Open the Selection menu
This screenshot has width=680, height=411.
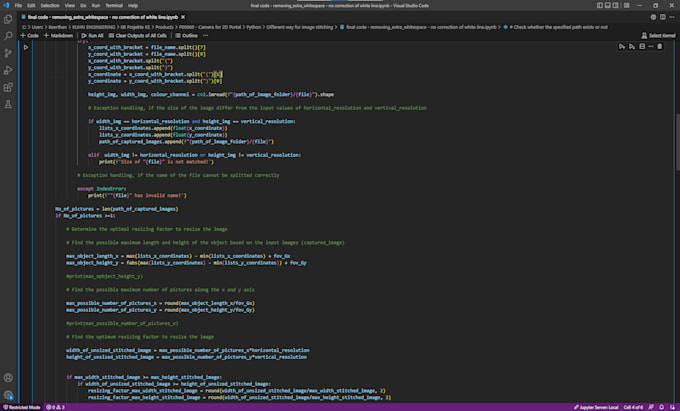tap(50, 6)
